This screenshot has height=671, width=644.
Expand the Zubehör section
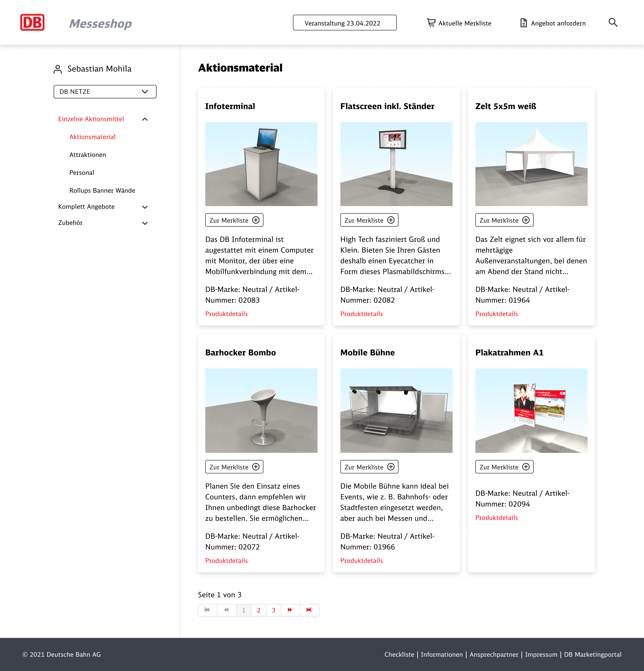coord(145,223)
